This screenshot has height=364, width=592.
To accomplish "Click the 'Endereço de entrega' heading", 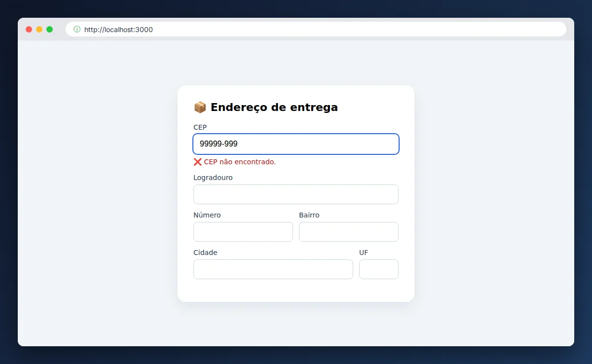I will click(274, 107).
